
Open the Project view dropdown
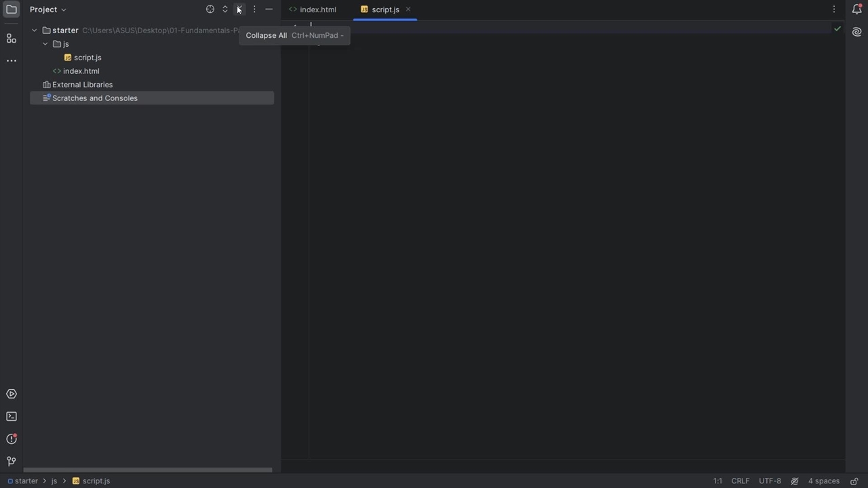(x=48, y=9)
